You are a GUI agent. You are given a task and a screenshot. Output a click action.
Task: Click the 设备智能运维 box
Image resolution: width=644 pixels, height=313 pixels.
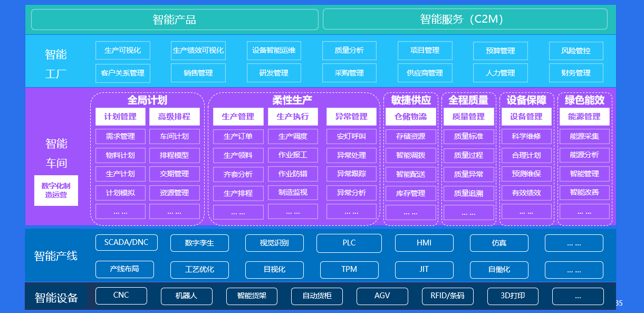pyautogui.click(x=274, y=51)
